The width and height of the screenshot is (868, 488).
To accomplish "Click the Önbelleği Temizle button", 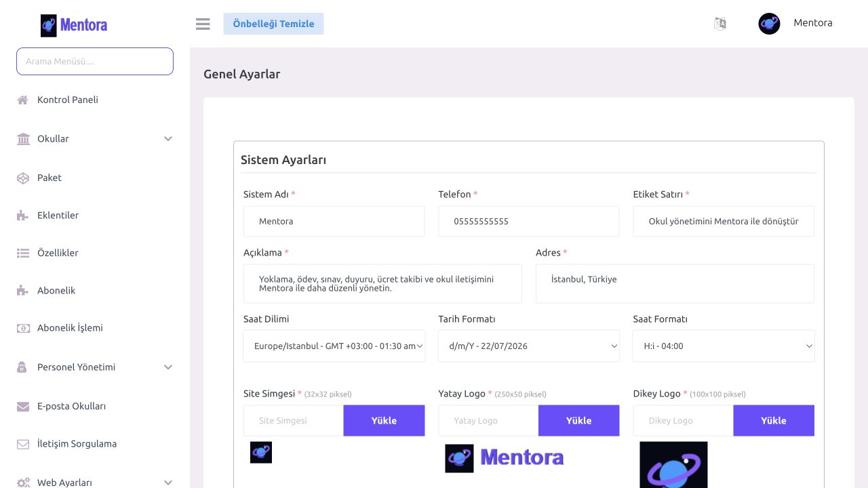I will coord(273,24).
